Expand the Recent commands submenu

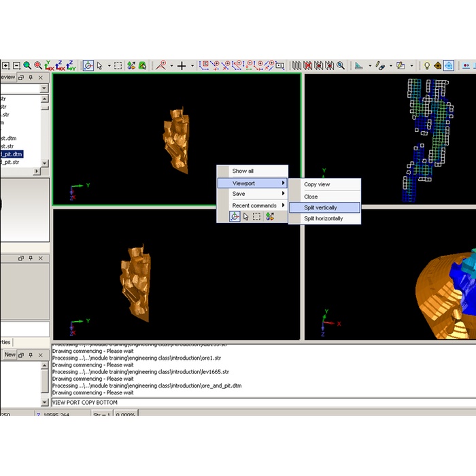[254, 205]
